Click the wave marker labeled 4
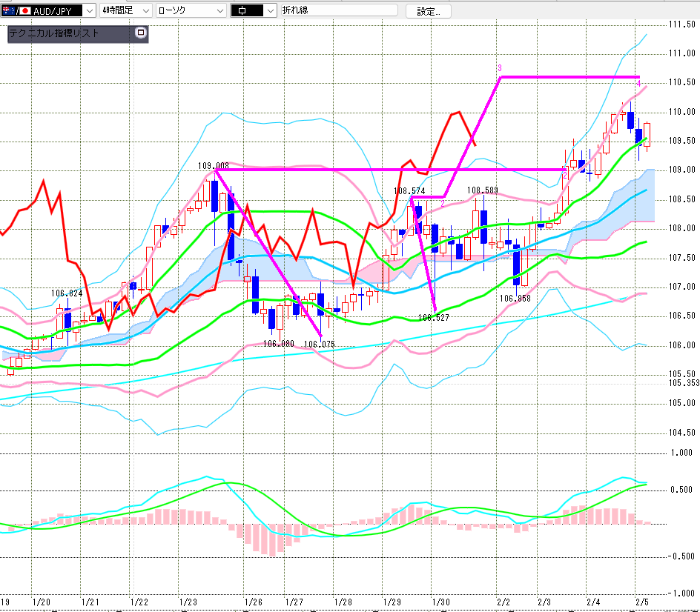This screenshot has height=612, width=700. click(x=638, y=84)
